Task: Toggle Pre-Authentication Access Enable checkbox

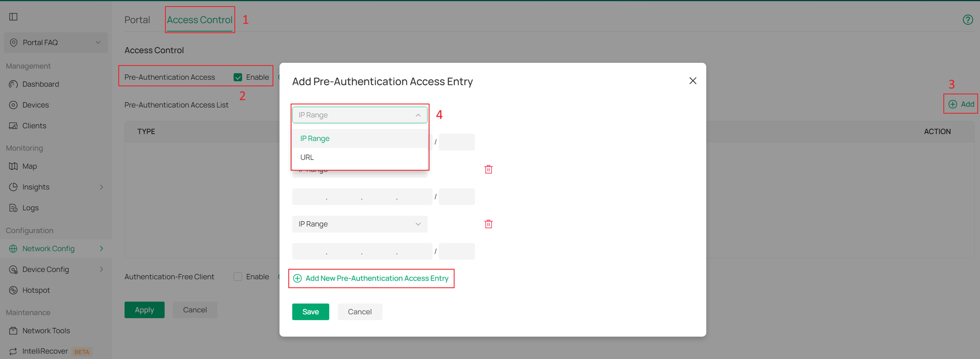Action: click(x=238, y=78)
